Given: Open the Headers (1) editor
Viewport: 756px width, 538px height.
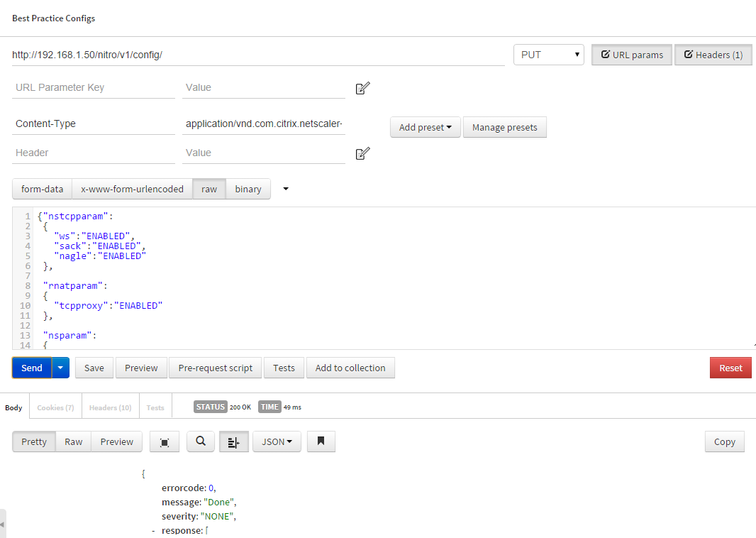Looking at the screenshot, I should [x=713, y=55].
